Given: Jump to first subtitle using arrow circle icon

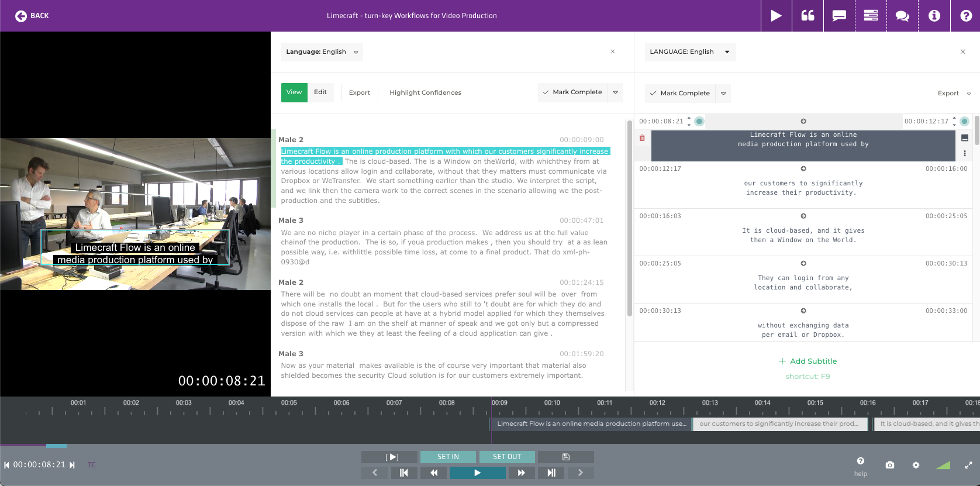Looking at the screenshot, I should (803, 121).
